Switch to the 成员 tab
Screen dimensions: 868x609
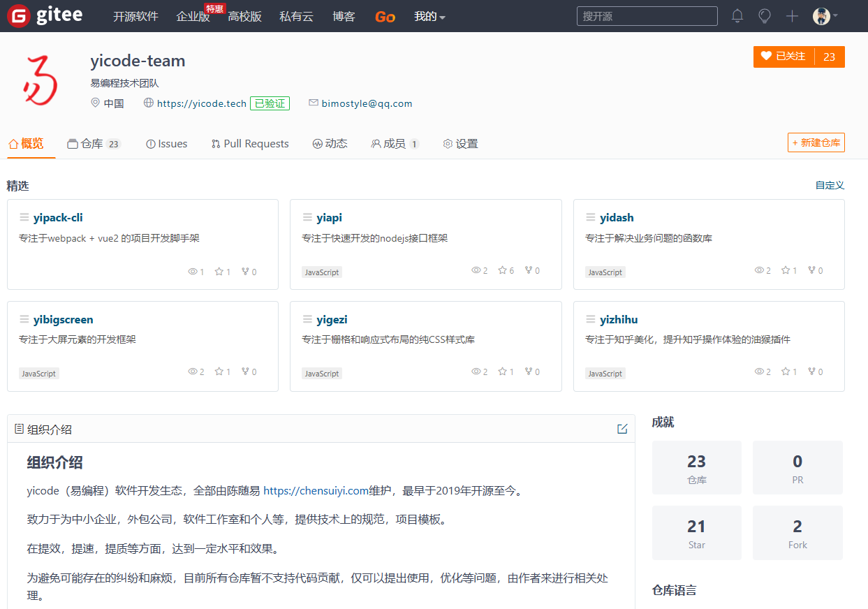point(395,144)
